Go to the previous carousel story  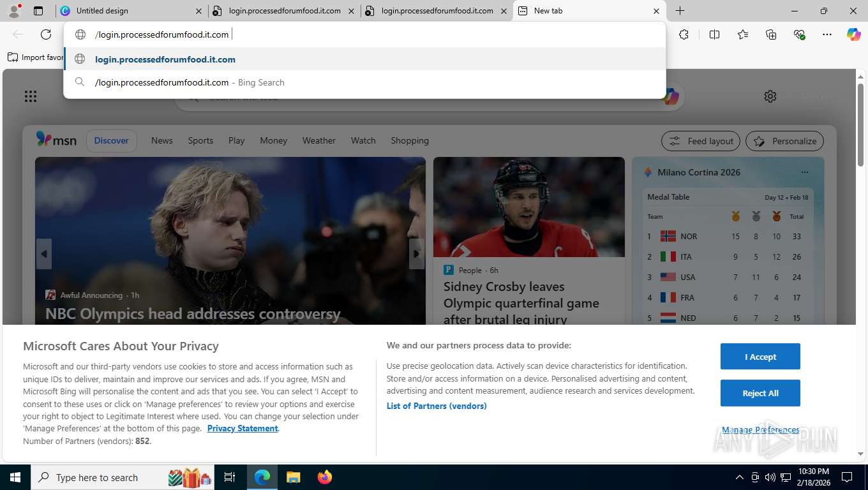click(44, 254)
